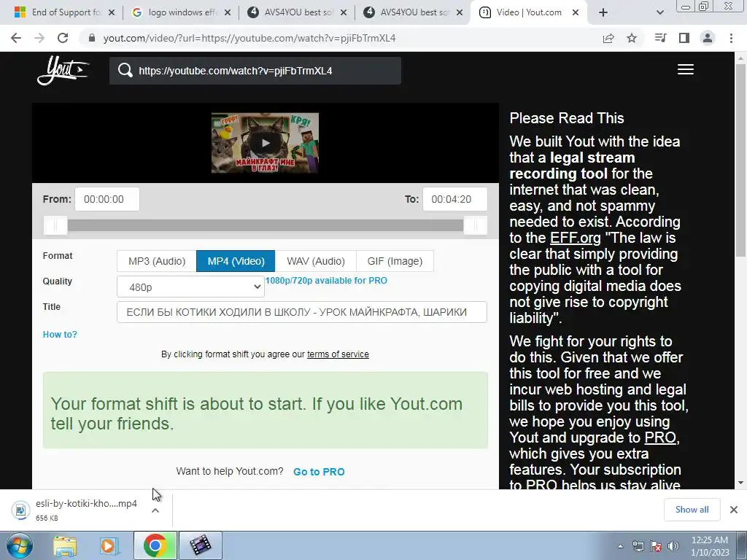
Task: Select GIF (Image) format
Action: pyautogui.click(x=395, y=261)
